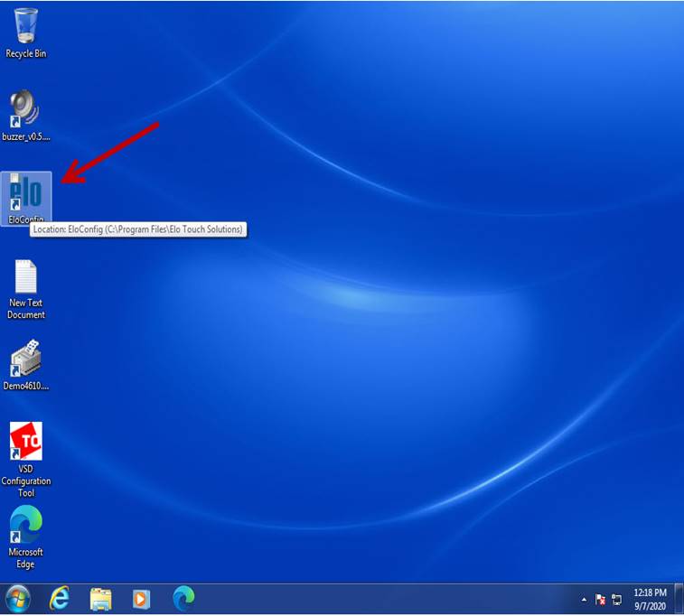Image resolution: width=684 pixels, height=616 pixels.
Task: Select the EloConfig desktop shortcut
Action: click(x=26, y=194)
